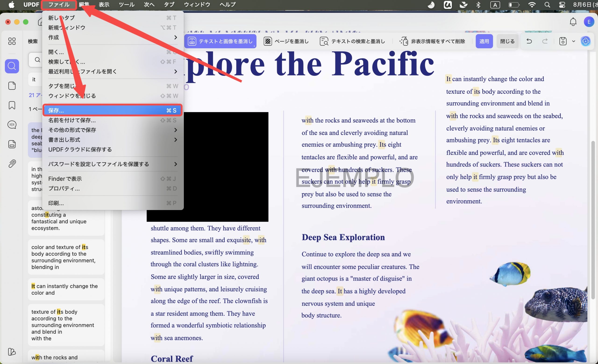Choose プロパティ... menu item

[113, 189]
